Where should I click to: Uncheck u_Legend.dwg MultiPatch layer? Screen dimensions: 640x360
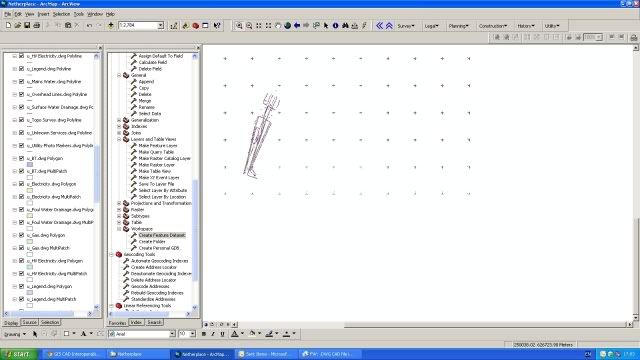pyautogui.click(x=22, y=299)
